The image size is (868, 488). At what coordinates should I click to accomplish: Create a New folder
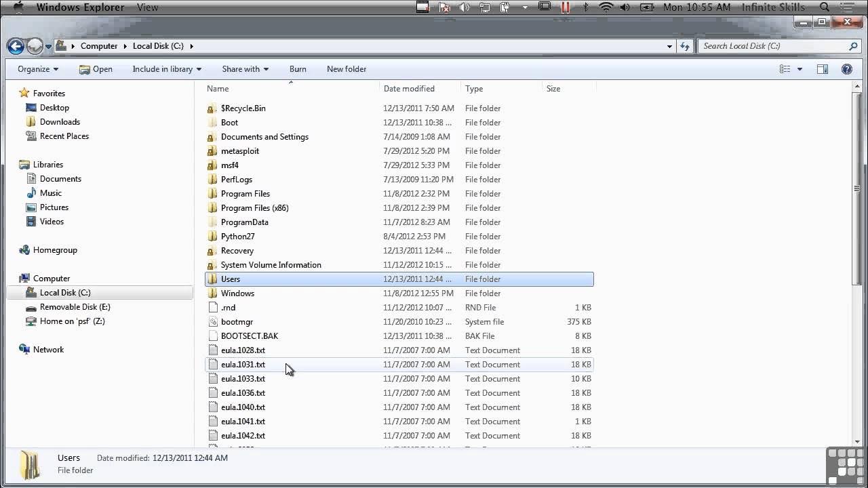tap(347, 69)
